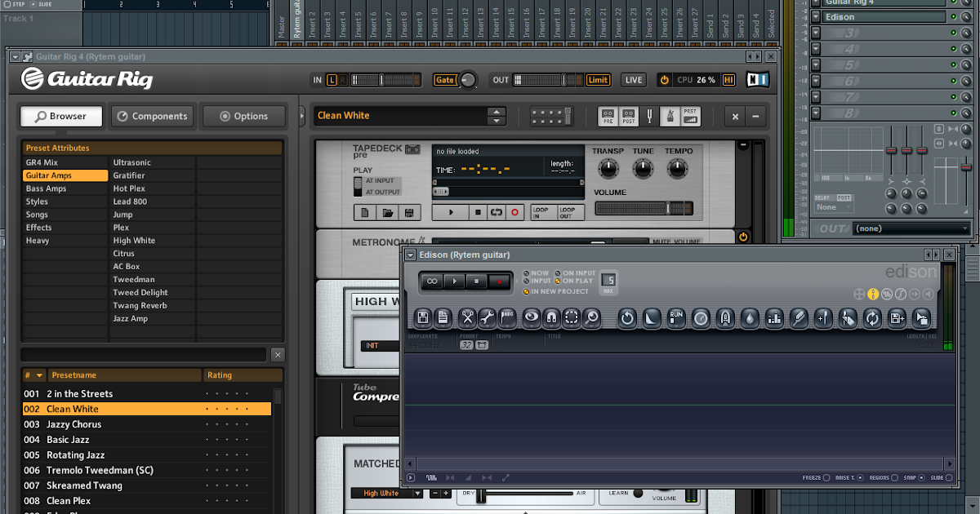Toggle Guitar Rig power button near CPU
Image resolution: width=980 pixels, height=514 pixels.
click(x=664, y=80)
